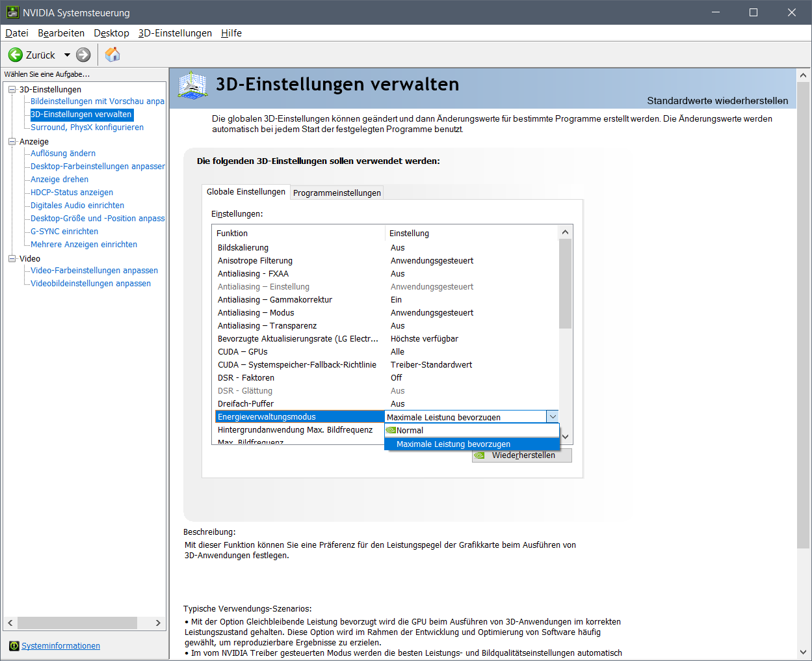Click NVIDIA icon beside Normal option
Viewport: 812px width, 661px height.
[391, 430]
